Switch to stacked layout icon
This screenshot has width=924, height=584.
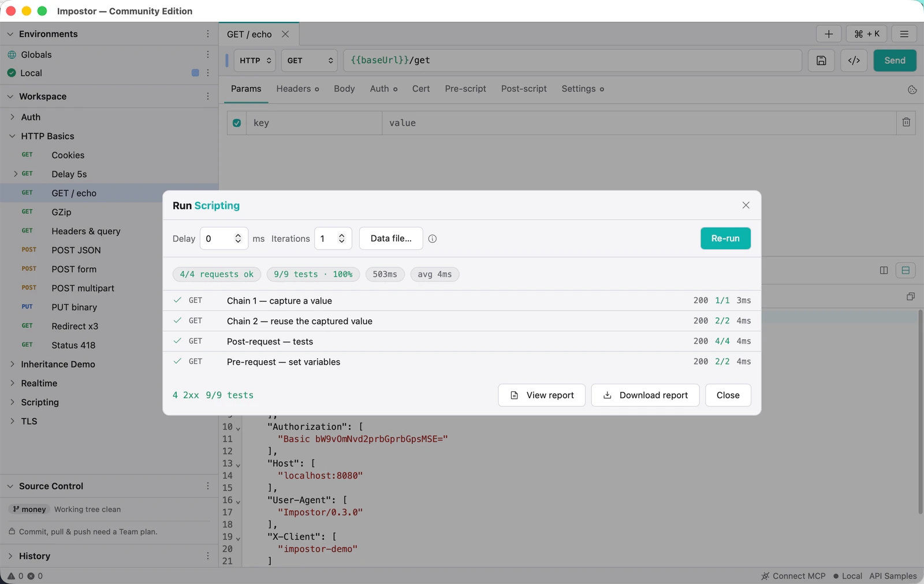point(906,270)
